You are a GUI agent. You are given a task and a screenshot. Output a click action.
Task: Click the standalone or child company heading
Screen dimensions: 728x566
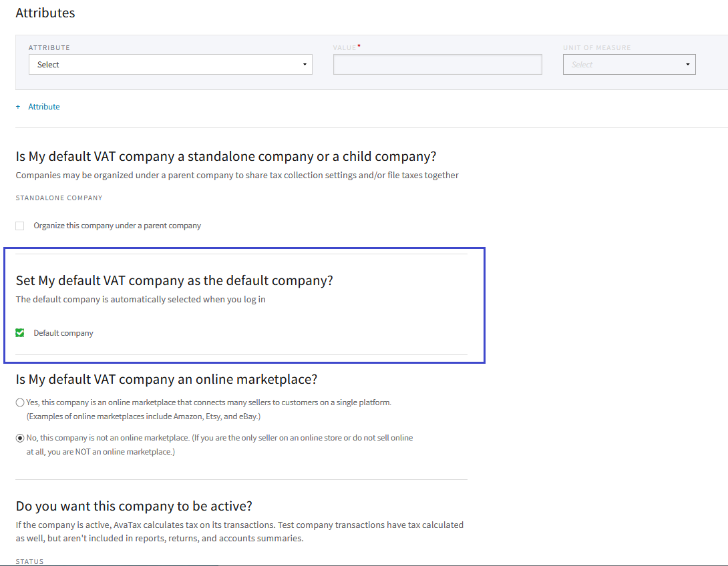(226, 156)
